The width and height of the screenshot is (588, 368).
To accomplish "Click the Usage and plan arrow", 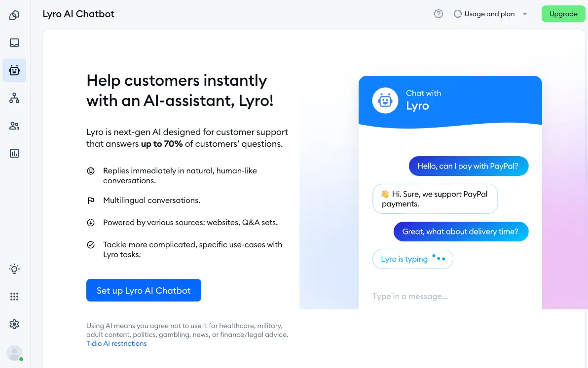I will pos(525,14).
